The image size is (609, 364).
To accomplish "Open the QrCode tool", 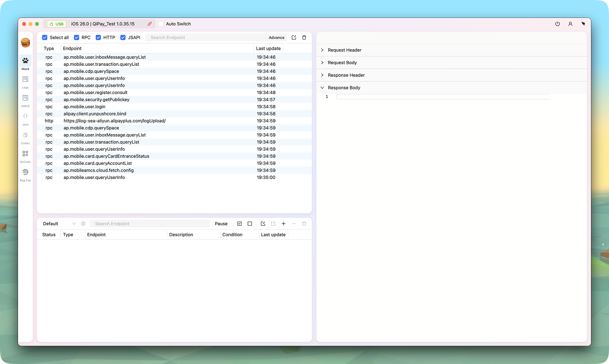I will pos(25,156).
